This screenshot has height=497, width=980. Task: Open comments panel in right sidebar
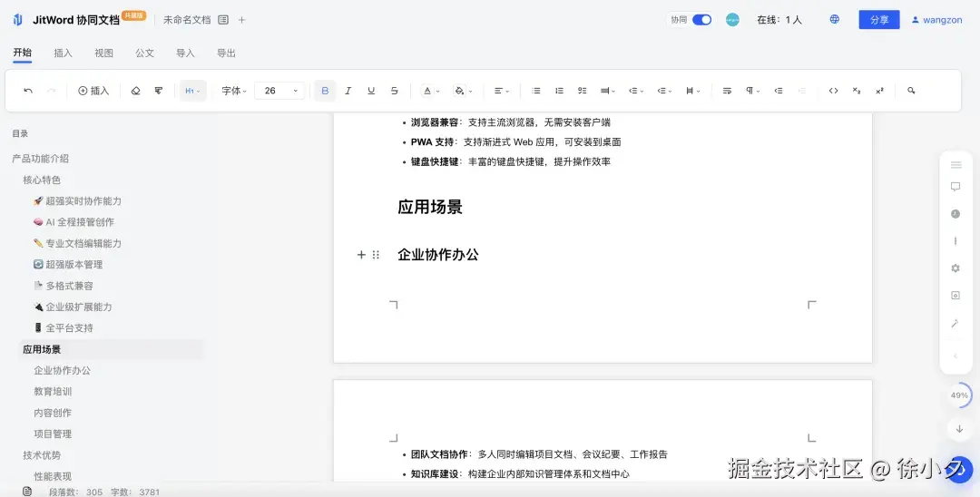pyautogui.click(x=955, y=187)
